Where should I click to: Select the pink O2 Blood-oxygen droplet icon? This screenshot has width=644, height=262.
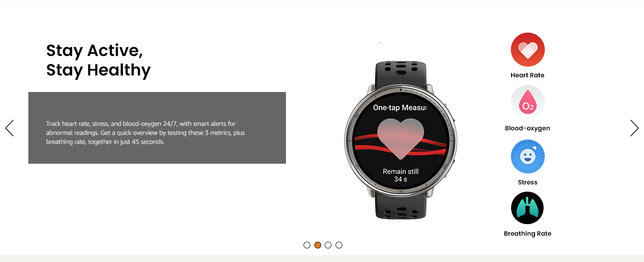(527, 102)
